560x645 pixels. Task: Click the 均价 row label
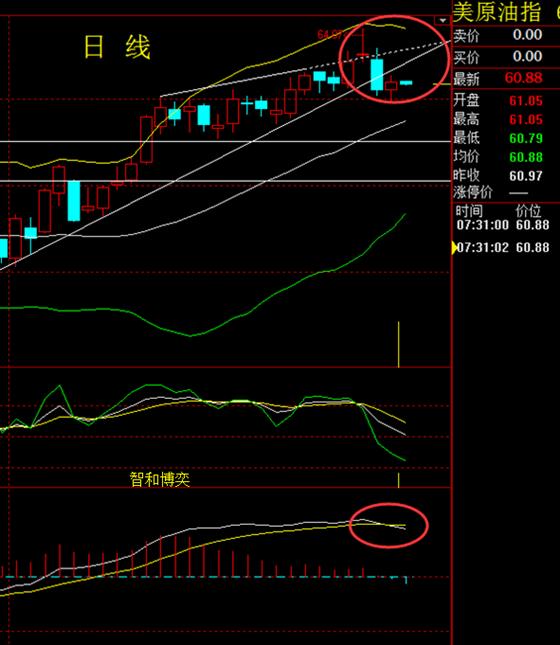coord(466,157)
